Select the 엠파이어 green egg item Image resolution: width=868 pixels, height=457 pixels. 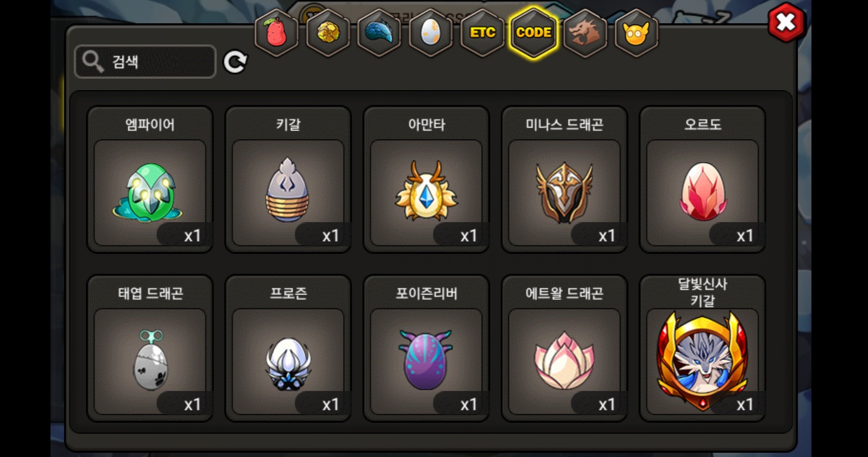click(150, 179)
